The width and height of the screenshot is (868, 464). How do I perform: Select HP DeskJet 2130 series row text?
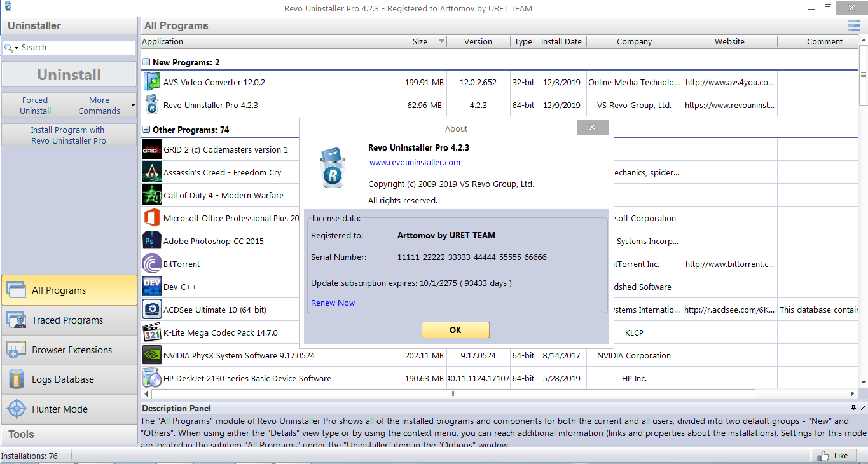tap(247, 378)
